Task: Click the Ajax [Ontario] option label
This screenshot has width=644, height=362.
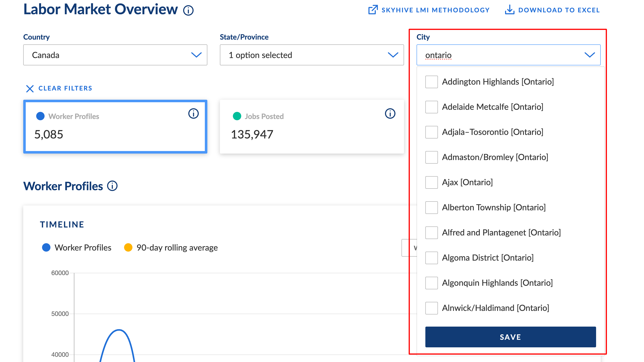Action: click(x=467, y=182)
